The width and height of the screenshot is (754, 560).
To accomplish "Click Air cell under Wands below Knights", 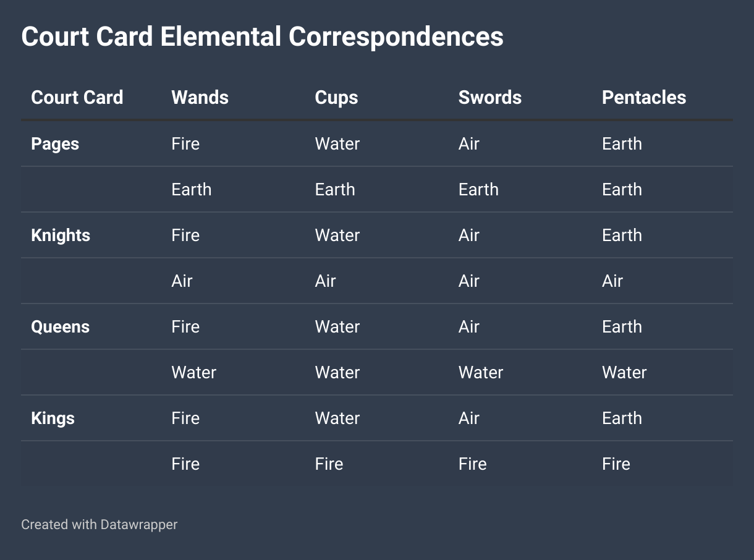I will click(182, 281).
